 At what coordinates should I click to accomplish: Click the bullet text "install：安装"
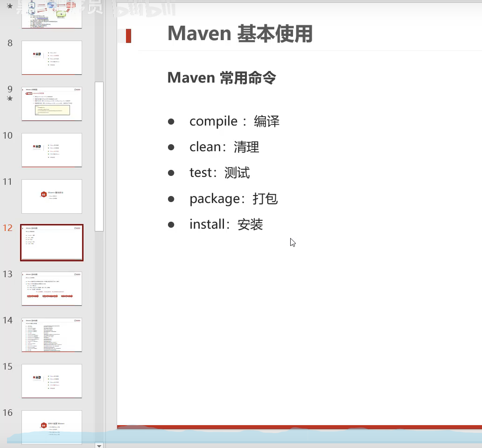click(x=226, y=224)
